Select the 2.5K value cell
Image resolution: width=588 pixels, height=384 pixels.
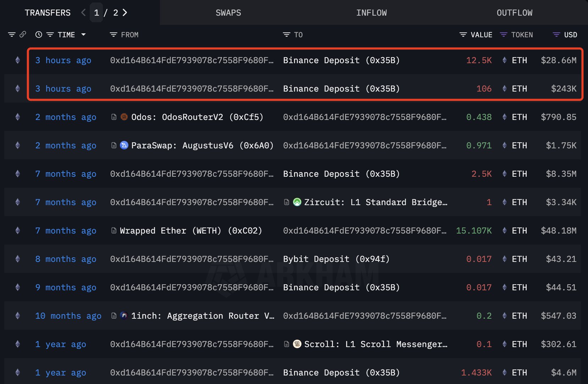click(482, 174)
